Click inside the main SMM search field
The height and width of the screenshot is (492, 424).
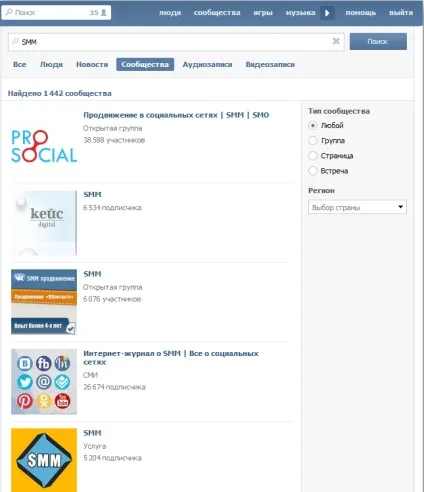[x=176, y=42]
